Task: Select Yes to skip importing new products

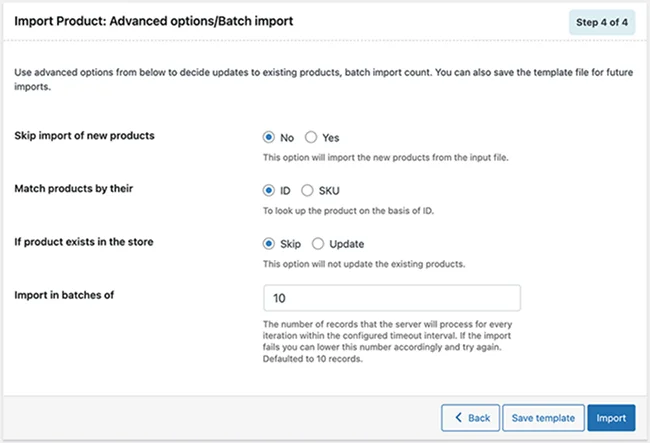Action: click(311, 138)
